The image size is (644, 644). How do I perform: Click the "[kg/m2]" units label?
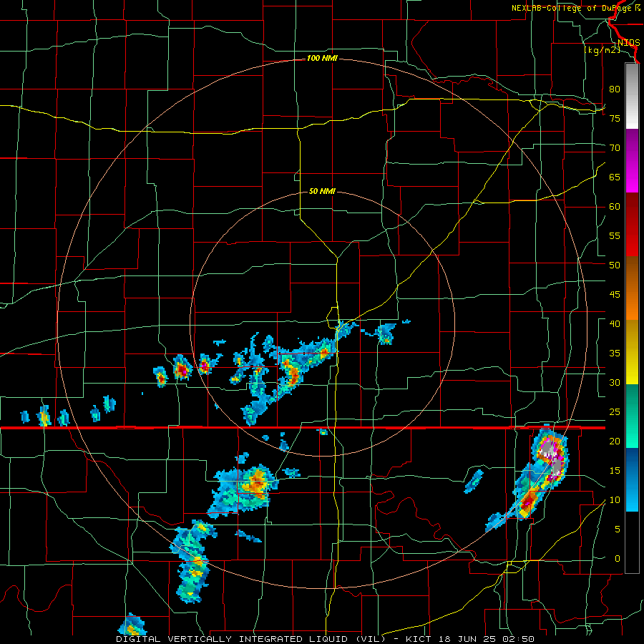click(x=602, y=50)
